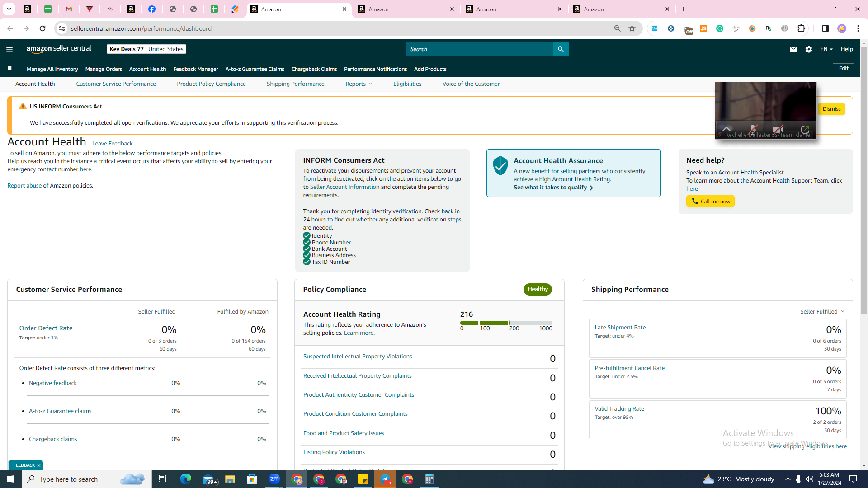Open Zoom from the taskbar
This screenshot has width=868, height=488.
(x=274, y=479)
